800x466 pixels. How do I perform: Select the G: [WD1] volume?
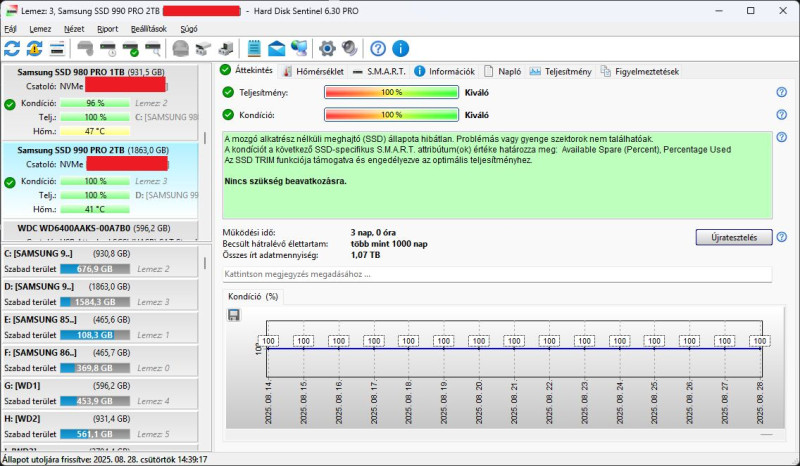click(100, 394)
